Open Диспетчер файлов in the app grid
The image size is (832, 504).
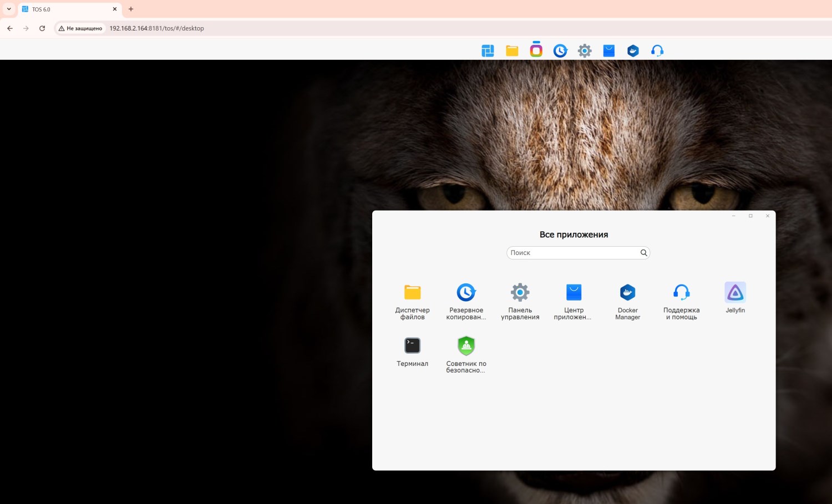(412, 293)
